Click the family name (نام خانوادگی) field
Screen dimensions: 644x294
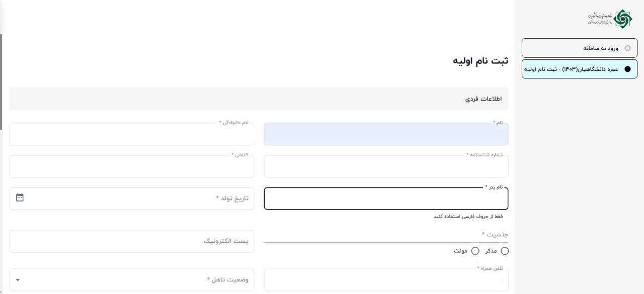(132, 134)
